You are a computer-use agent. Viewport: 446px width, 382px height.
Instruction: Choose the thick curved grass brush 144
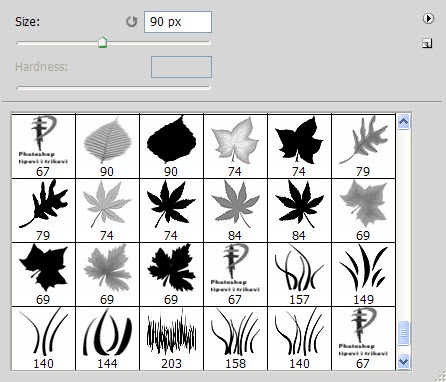[107, 338]
